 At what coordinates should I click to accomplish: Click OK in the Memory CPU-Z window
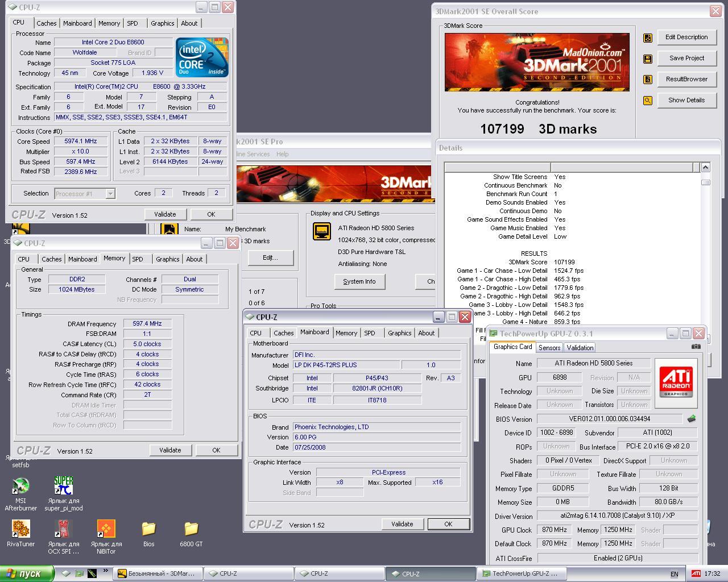click(x=216, y=450)
